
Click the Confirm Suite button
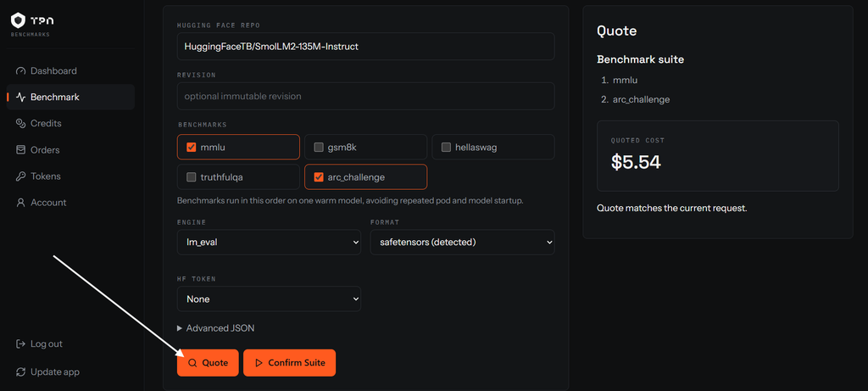click(x=290, y=363)
